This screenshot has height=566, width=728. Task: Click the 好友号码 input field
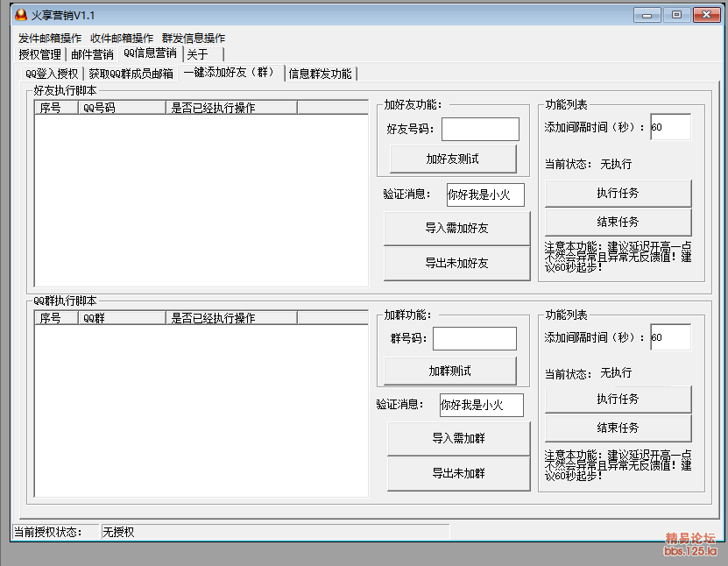pyautogui.click(x=480, y=129)
